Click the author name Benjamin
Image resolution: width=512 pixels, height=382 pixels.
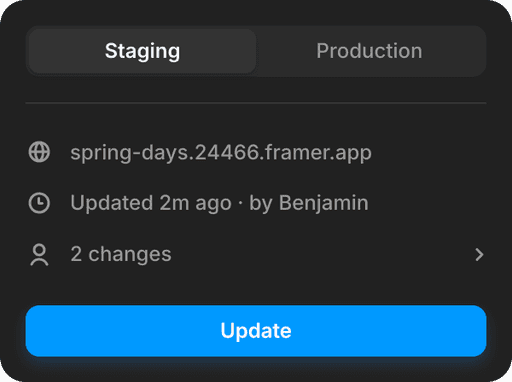pos(323,203)
